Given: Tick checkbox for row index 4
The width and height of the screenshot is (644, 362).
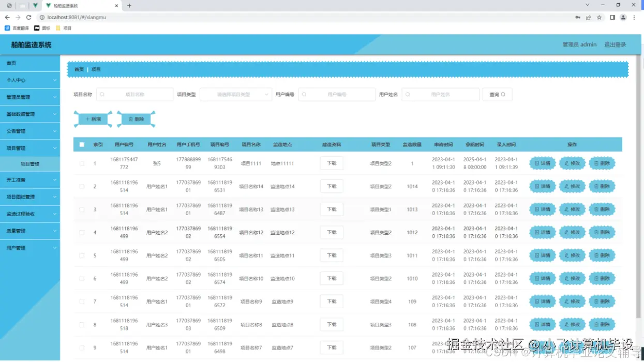Looking at the screenshot, I should (82, 232).
